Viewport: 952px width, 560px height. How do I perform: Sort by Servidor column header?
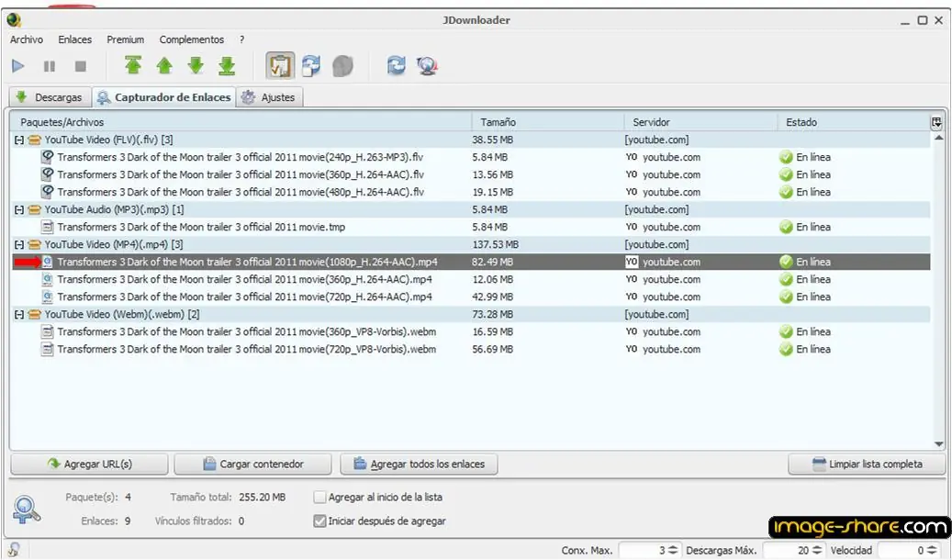tap(700, 122)
